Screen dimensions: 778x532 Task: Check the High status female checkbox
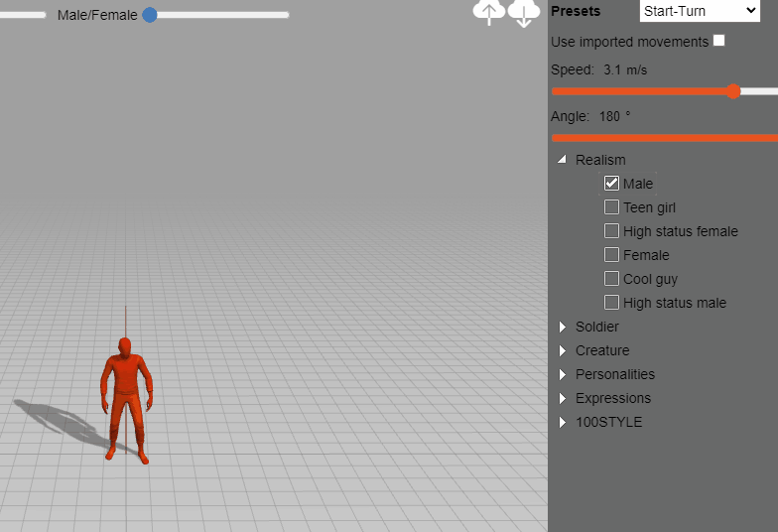(611, 230)
